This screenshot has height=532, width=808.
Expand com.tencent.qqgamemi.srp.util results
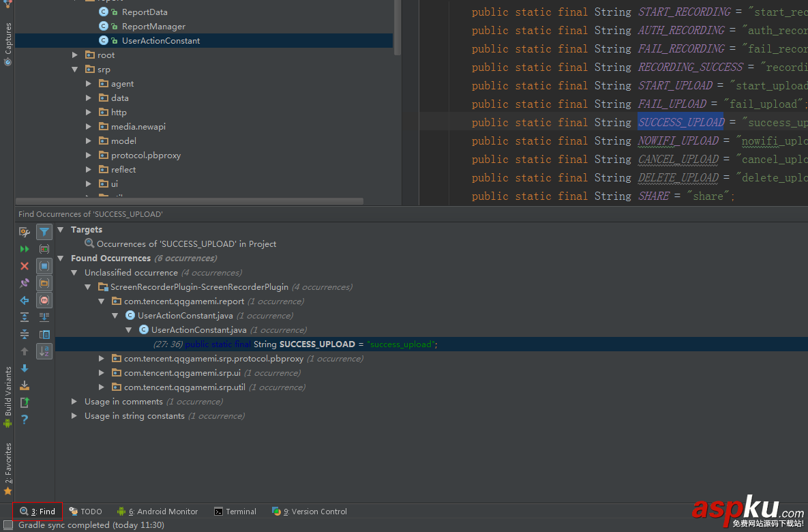(102, 387)
